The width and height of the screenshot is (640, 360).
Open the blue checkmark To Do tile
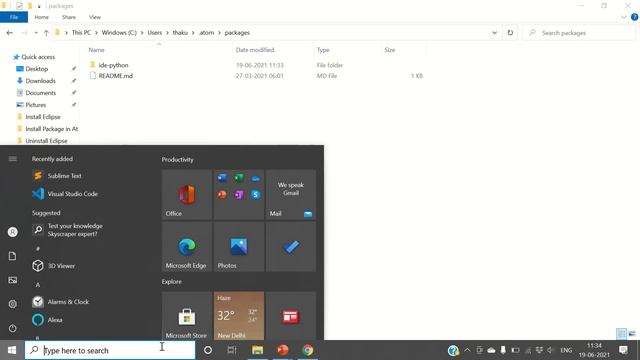[291, 247]
